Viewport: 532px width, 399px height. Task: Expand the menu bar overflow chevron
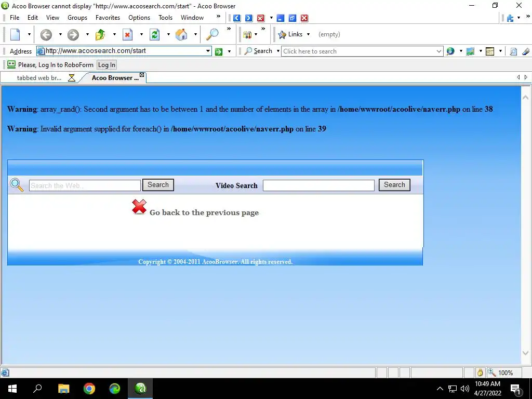[219, 16]
